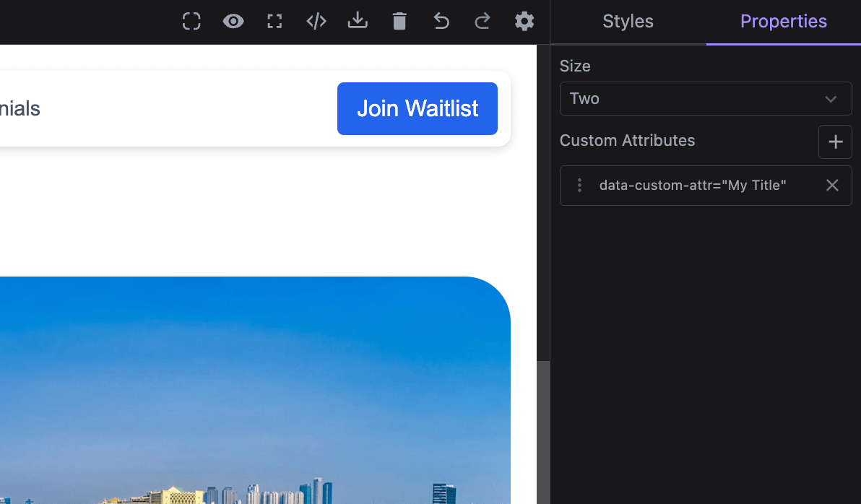This screenshot has width=861, height=504.
Task: Enter fullscreen mode from the toolbar
Action: 274,22
